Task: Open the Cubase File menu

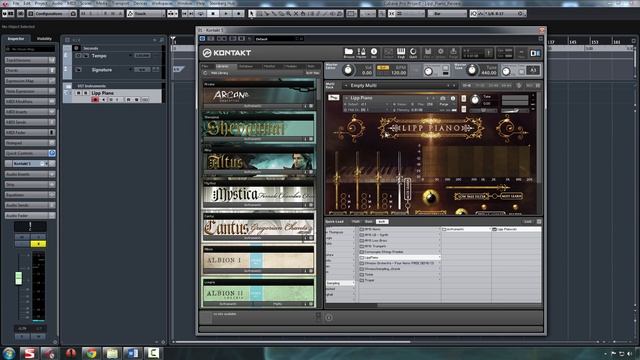Action: (16, 3)
